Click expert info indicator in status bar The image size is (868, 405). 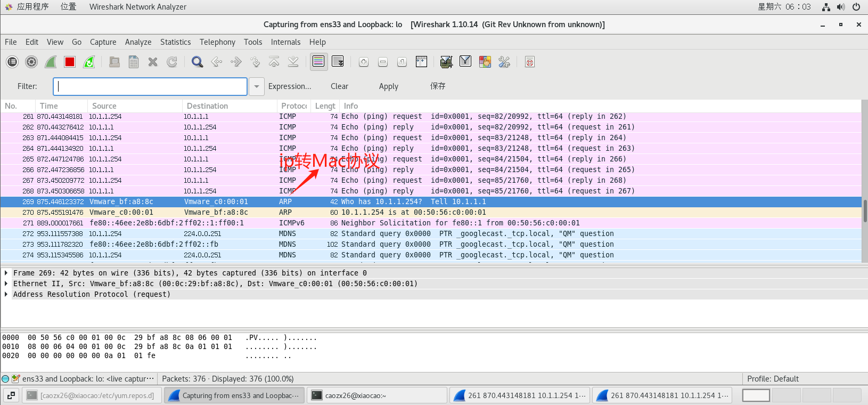[x=5, y=379]
